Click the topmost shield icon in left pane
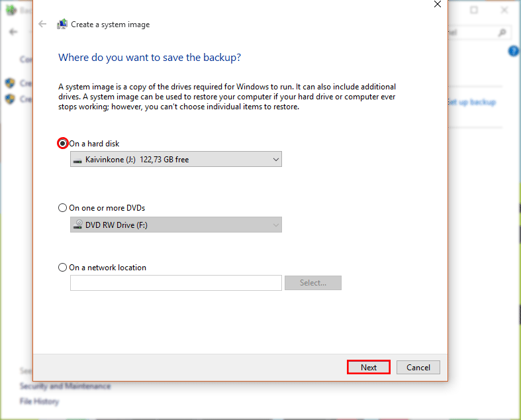This screenshot has width=521, height=420. click(10, 83)
